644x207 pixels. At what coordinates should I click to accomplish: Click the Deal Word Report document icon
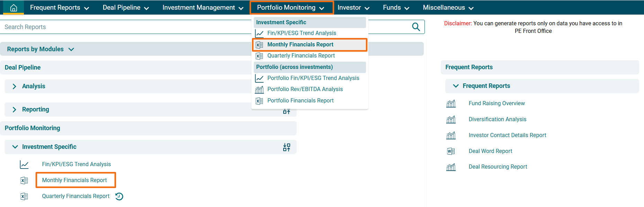pos(451,151)
